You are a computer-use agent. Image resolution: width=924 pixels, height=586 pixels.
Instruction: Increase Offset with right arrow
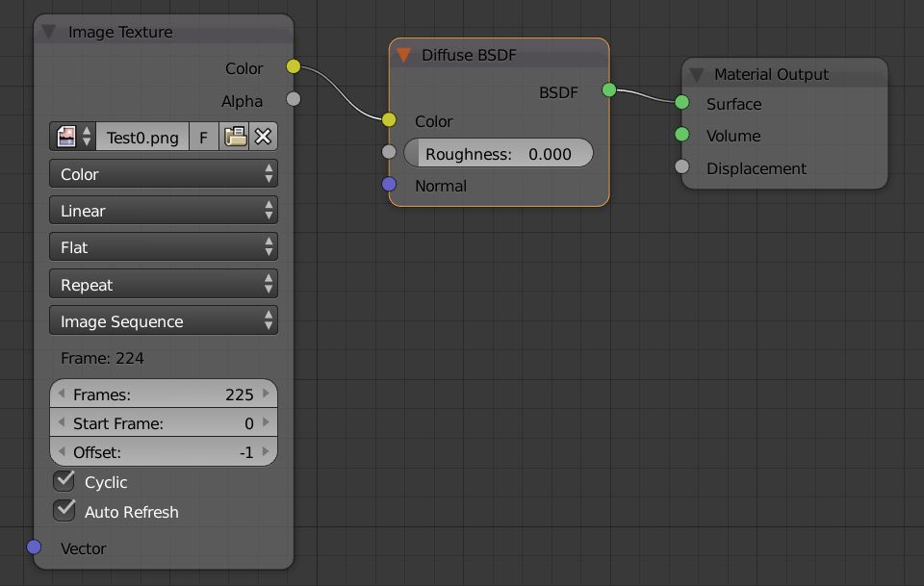[x=266, y=451]
